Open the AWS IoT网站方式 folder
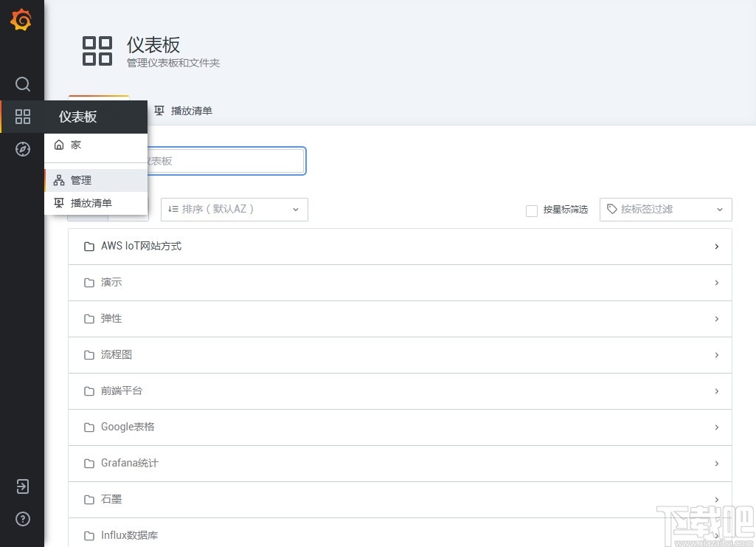Viewport: 756px width, 547px height. tap(400, 246)
